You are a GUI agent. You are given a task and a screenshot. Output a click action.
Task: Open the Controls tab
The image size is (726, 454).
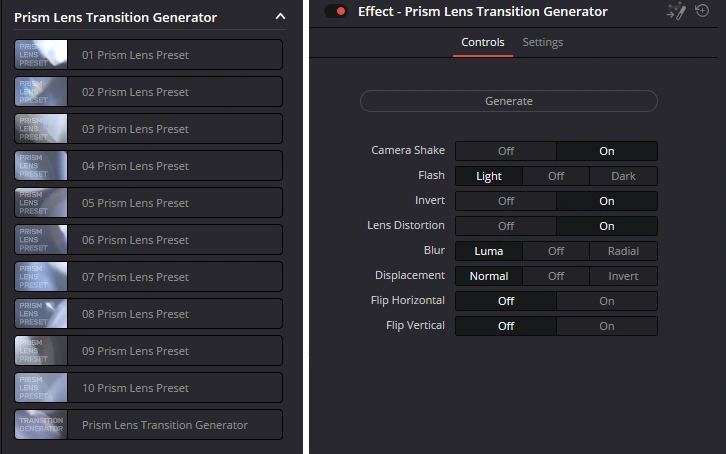tap(482, 42)
